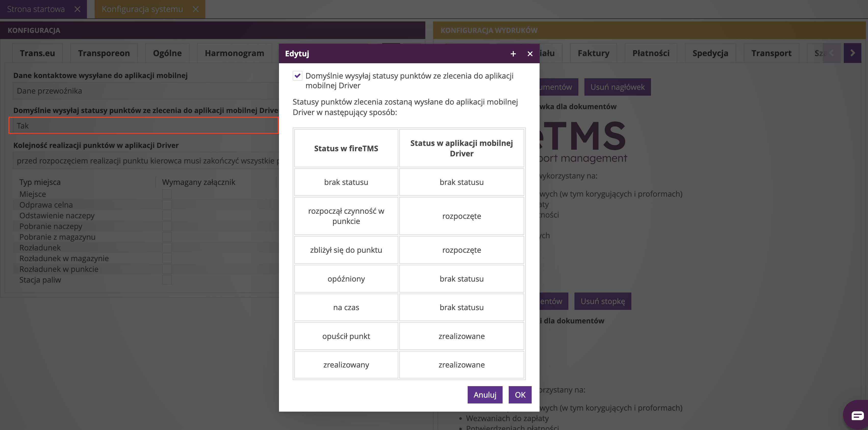Close the Strona startowa tab
This screenshot has width=868, height=430.
point(77,9)
